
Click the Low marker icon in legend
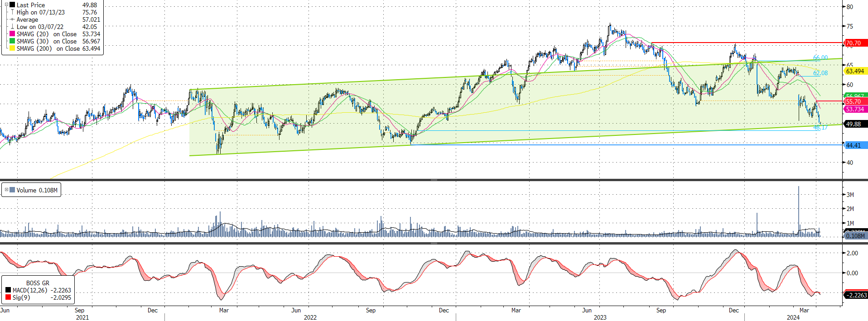click(x=13, y=27)
